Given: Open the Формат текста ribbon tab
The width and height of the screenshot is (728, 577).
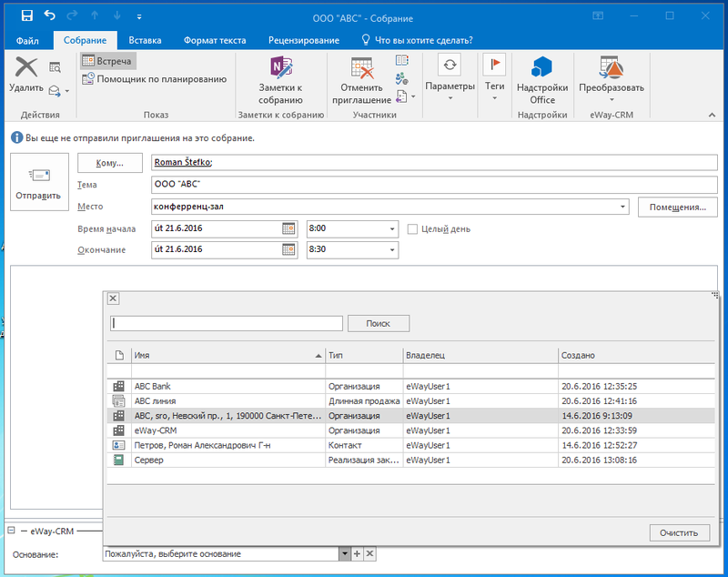Looking at the screenshot, I should coord(215,40).
